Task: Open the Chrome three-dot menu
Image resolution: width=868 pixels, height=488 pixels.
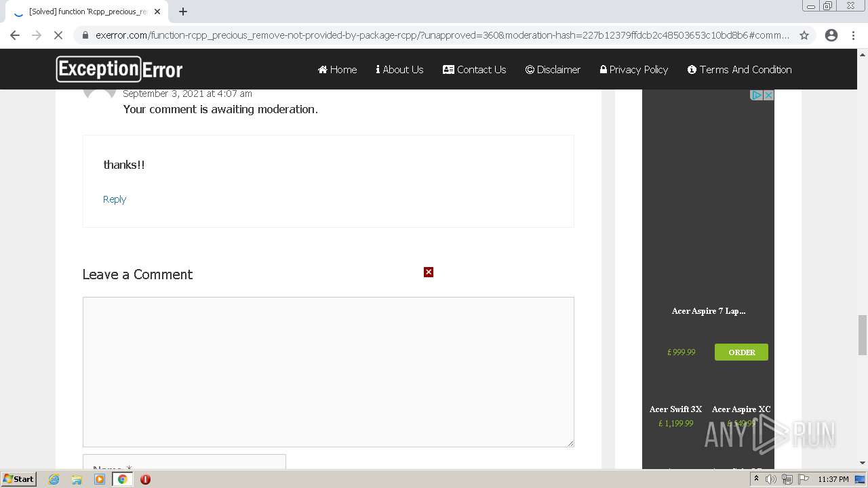Action: point(853,35)
